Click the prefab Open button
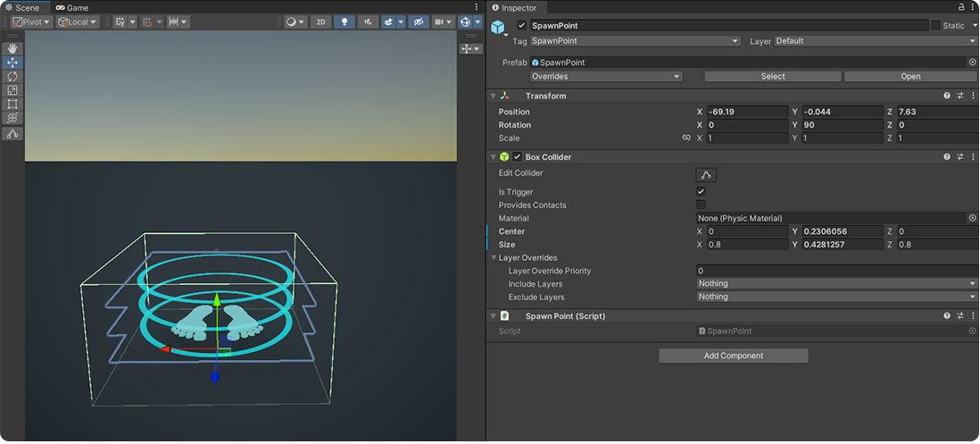Image resolution: width=980 pixels, height=444 pixels. click(x=910, y=77)
